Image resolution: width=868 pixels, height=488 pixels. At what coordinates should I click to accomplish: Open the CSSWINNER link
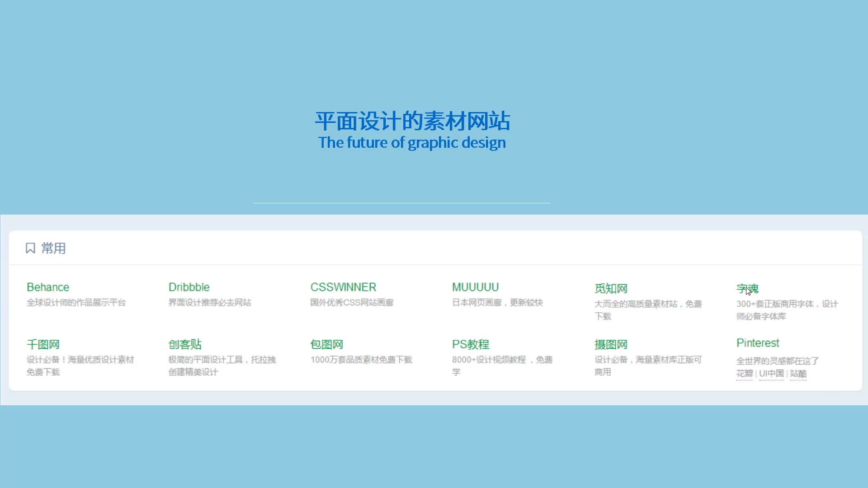[x=343, y=287]
